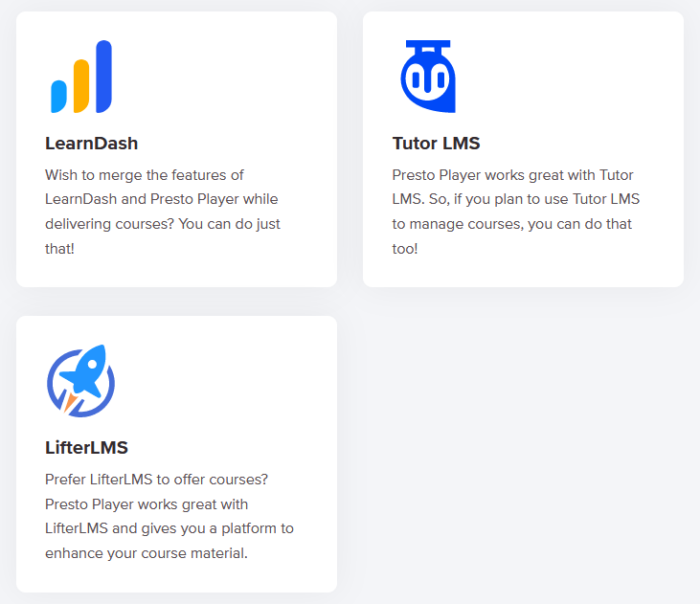This screenshot has height=604, width=700.
Task: Click "that!" ending the LearnDash description
Action: [59, 250]
